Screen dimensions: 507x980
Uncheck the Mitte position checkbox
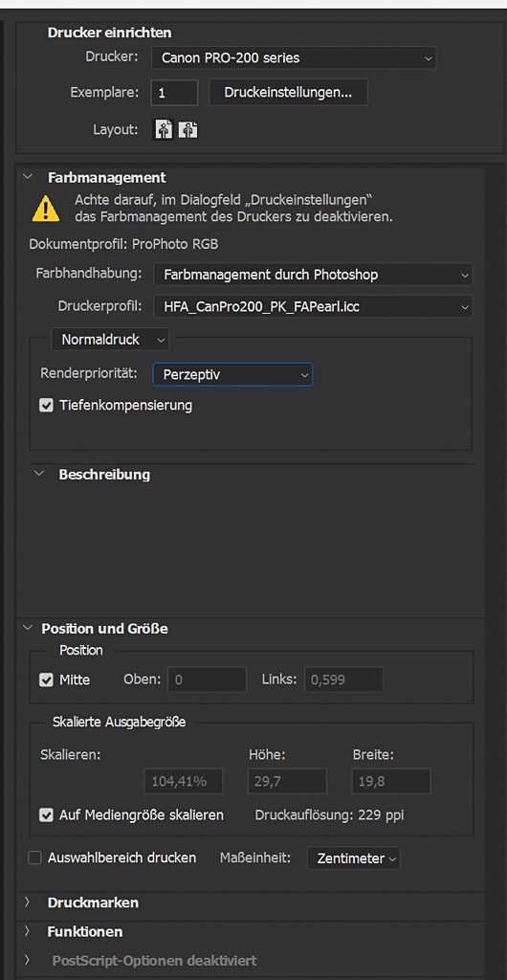(46, 680)
